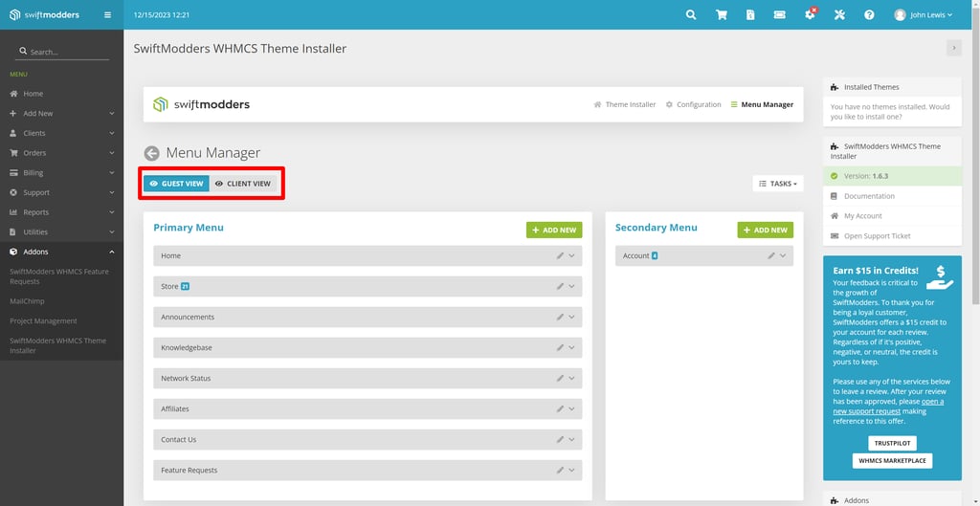The height and width of the screenshot is (506, 980).
Task: Open Add New in sidebar
Action: [x=62, y=114]
